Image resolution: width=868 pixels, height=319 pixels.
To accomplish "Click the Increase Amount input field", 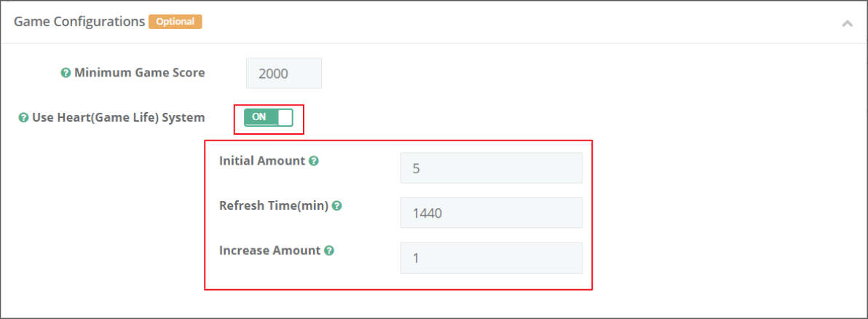I will [x=491, y=257].
